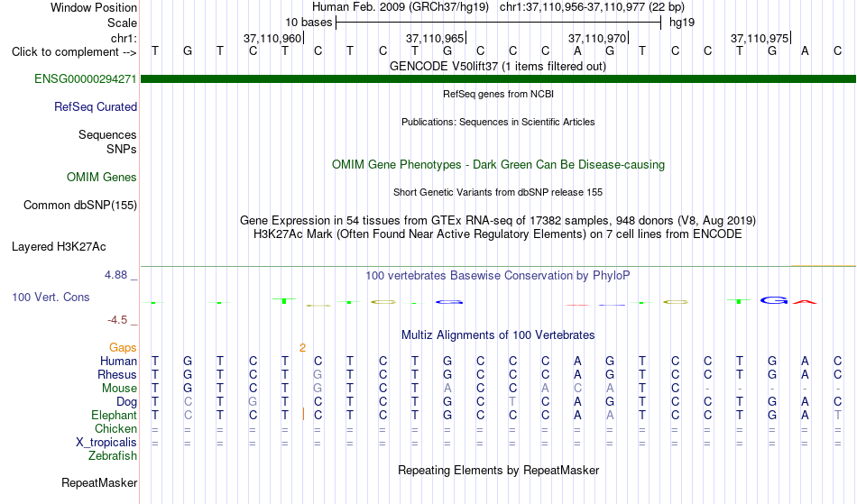Click the Scale label
The image size is (857, 504).
coord(122,23)
